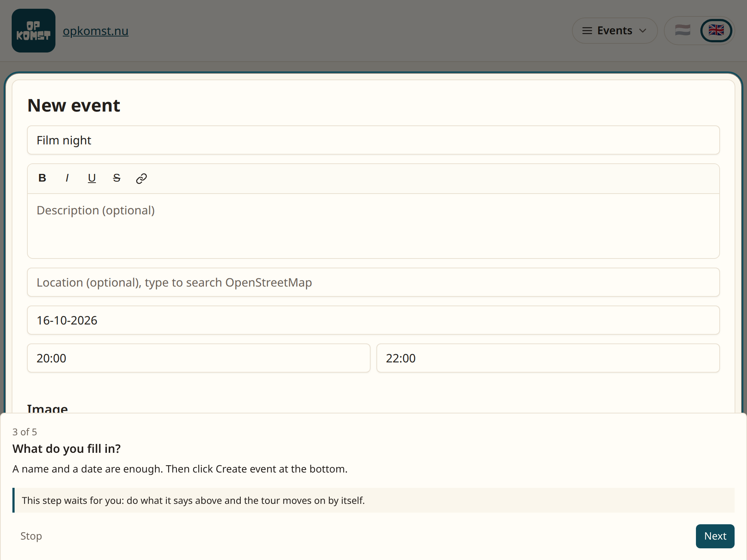Open the opkomst.nu home link

[96, 31]
